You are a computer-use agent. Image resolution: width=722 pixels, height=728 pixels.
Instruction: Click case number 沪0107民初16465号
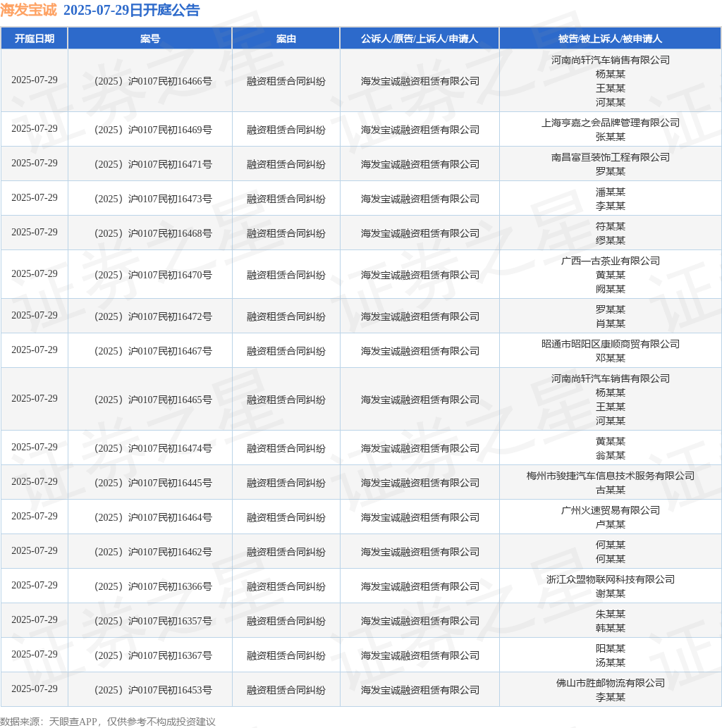coord(170,400)
